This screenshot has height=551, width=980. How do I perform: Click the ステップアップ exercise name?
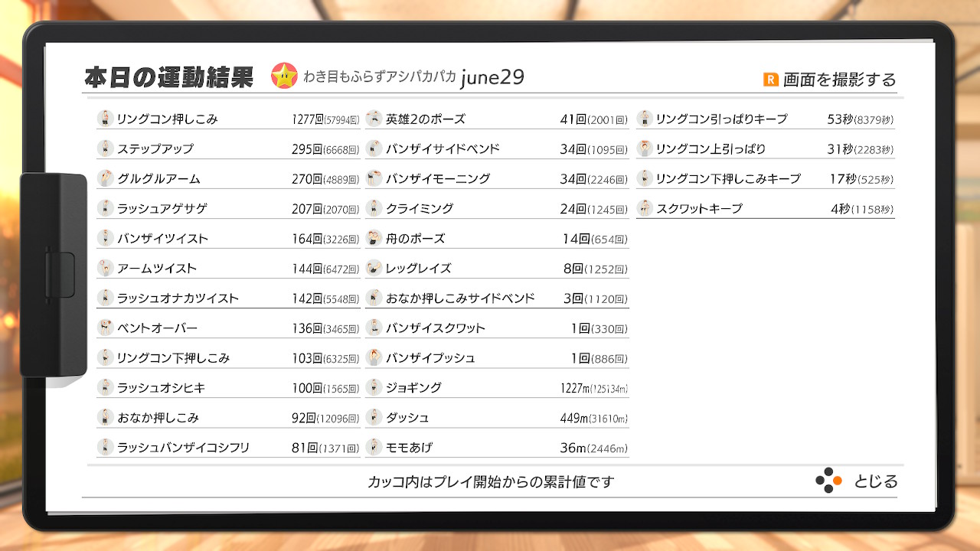[155, 149]
